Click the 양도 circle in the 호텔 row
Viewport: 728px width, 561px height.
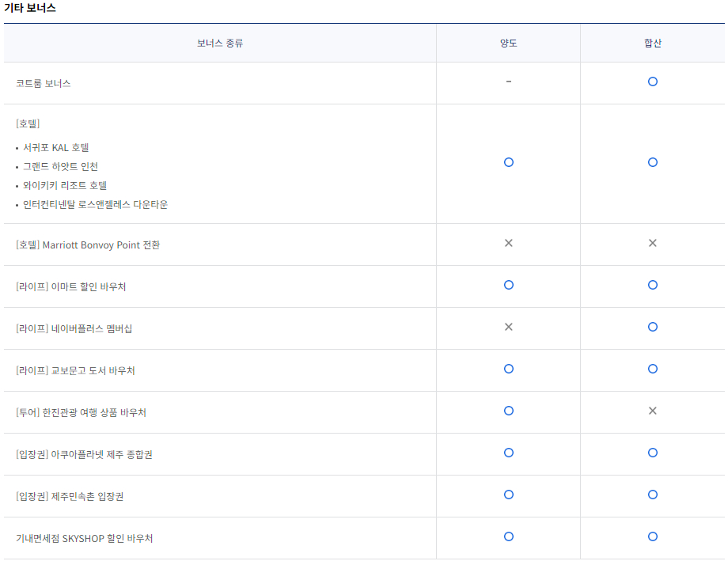509,162
